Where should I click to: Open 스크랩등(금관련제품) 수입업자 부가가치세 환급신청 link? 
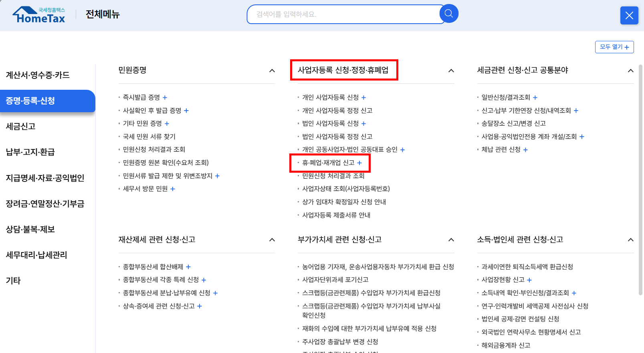click(x=371, y=293)
